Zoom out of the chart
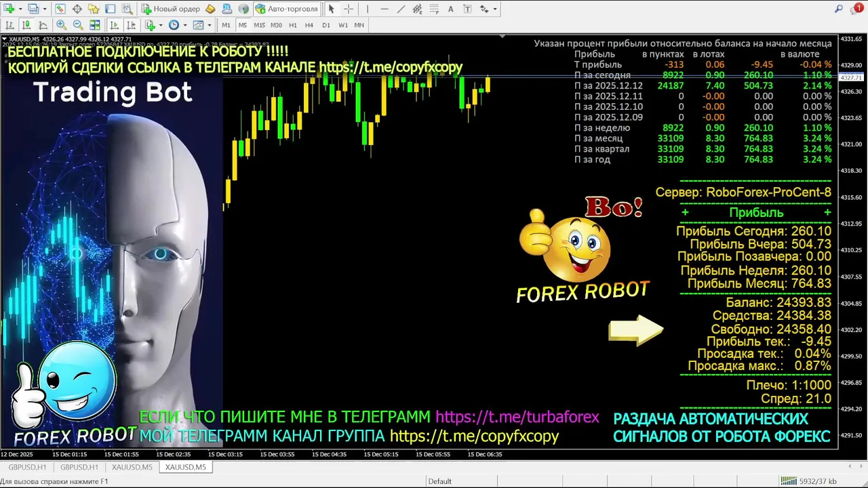The image size is (868, 488). [x=78, y=25]
